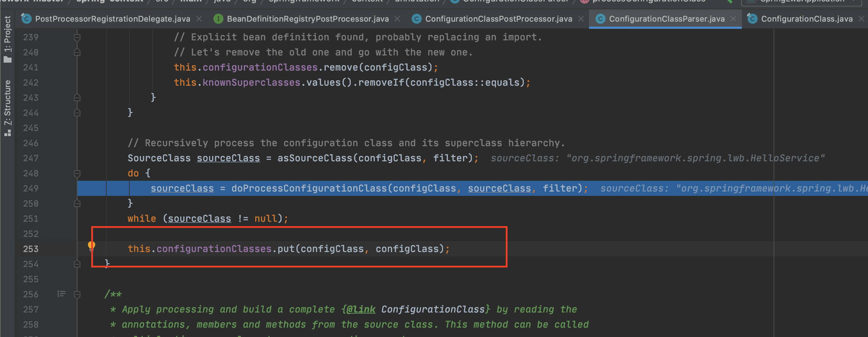Click configurationClasses on line 241
This screenshot has height=337, width=868.
260,67
